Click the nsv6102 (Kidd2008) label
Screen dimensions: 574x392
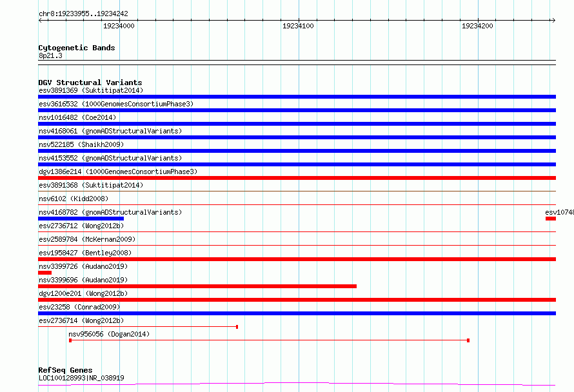click(x=74, y=199)
